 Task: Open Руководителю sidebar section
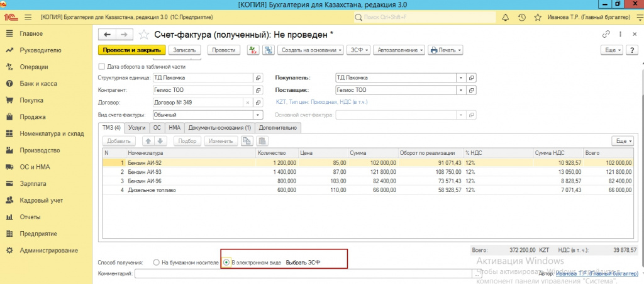point(40,50)
